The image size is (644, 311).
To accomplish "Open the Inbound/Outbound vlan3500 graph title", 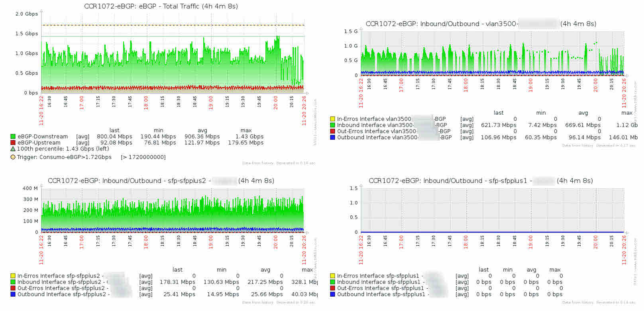I will click(x=481, y=24).
